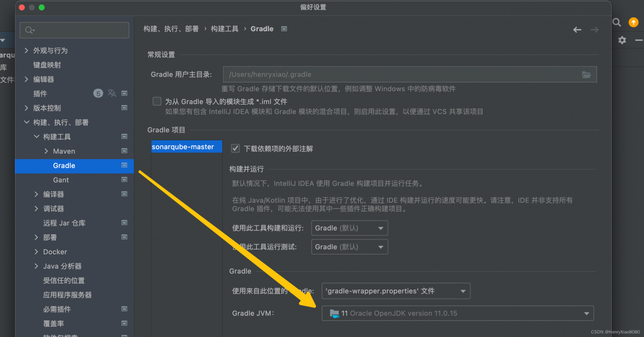Click the project-level icon in 构建工具 row
The height and width of the screenshot is (337, 644).
[124, 137]
